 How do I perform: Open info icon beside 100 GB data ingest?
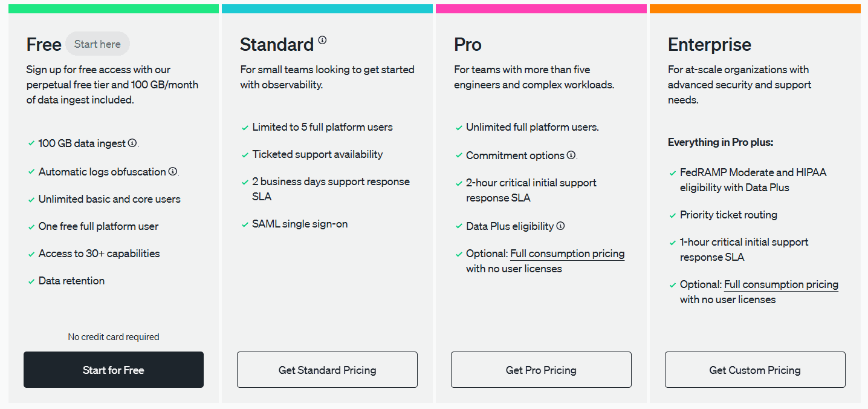coord(132,143)
